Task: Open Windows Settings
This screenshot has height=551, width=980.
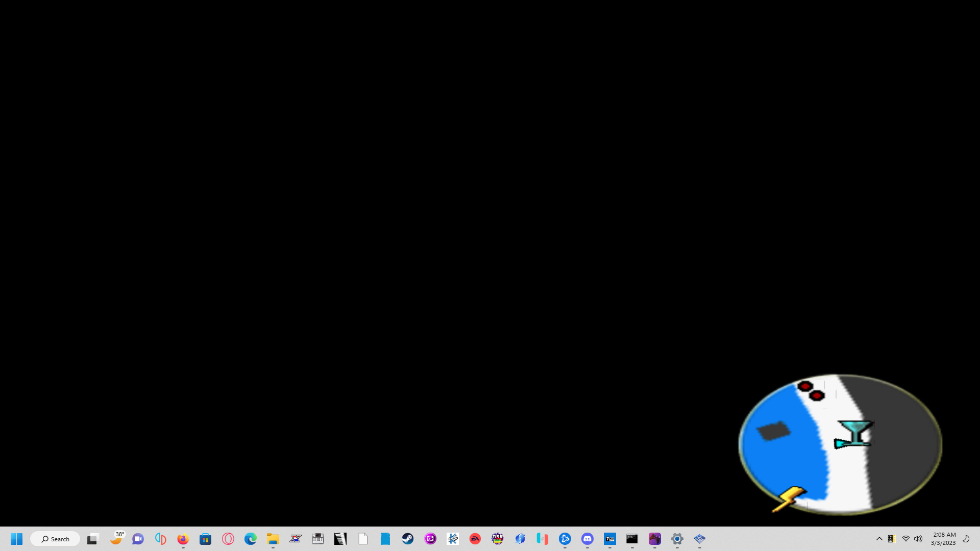Action: pos(677,538)
